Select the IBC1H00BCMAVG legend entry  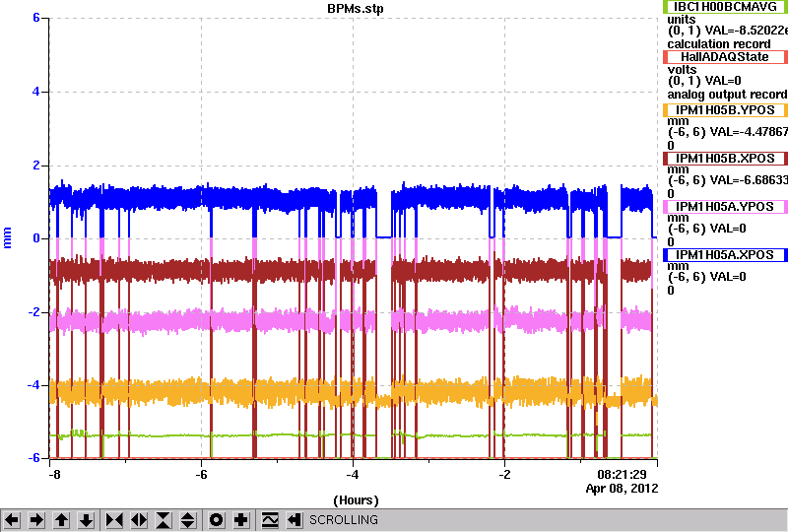click(x=725, y=7)
